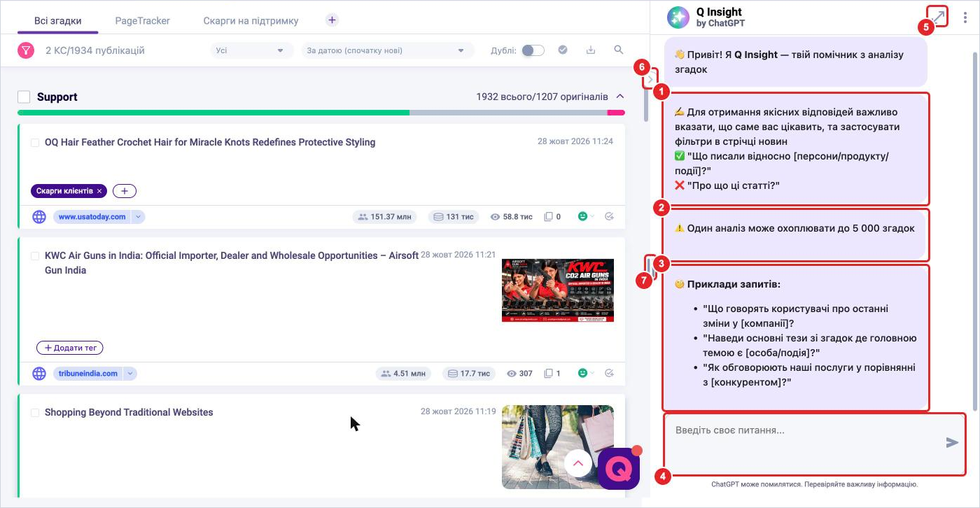Mark the usatoday mention as processed
980x508 pixels.
(x=609, y=217)
